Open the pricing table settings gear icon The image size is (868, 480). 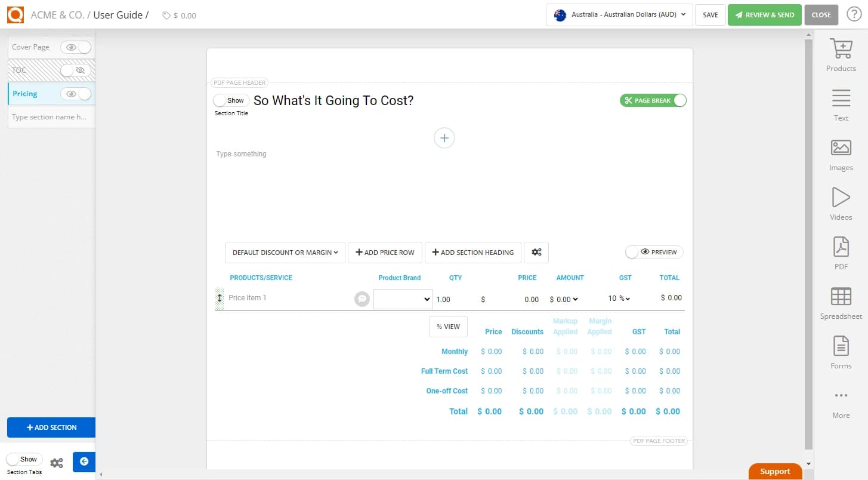536,252
